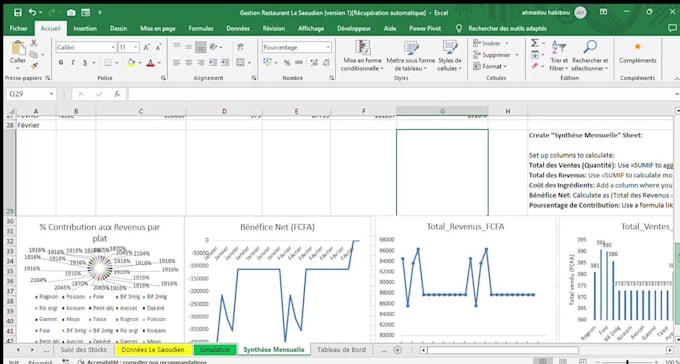Toggle wrap text
Viewport: 680px width, 364px height.
point(240,47)
